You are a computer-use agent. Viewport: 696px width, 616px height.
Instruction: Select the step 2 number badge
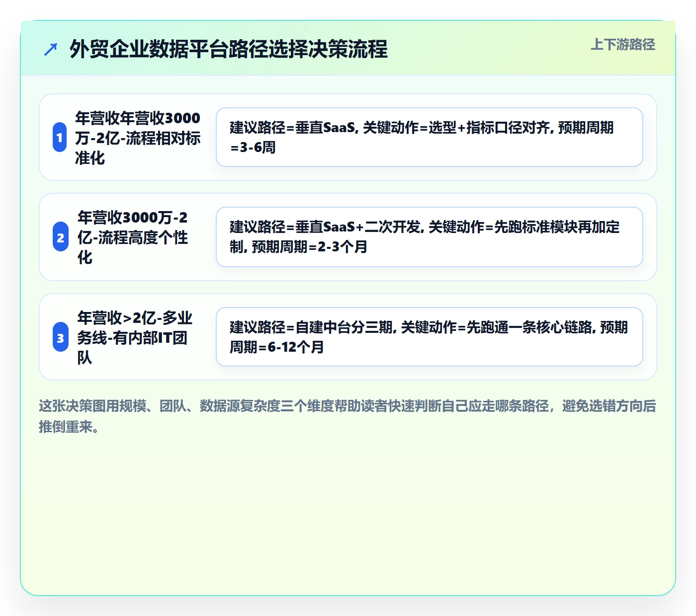pos(61,237)
